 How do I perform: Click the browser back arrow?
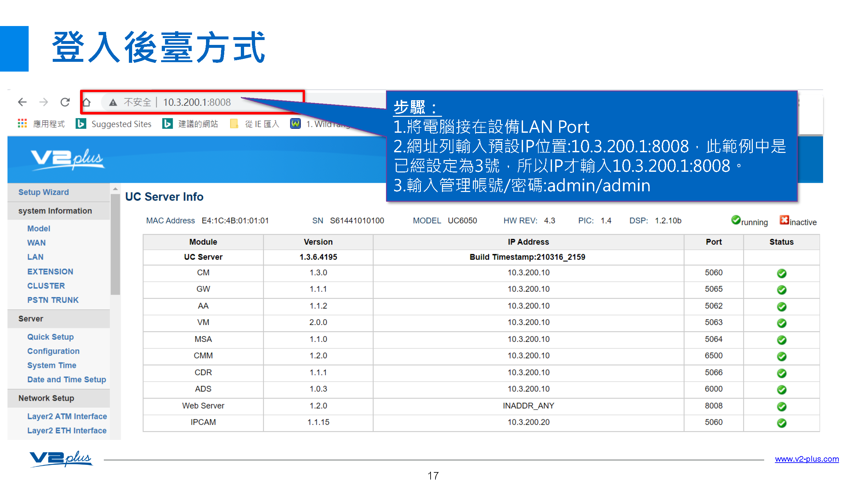point(22,102)
